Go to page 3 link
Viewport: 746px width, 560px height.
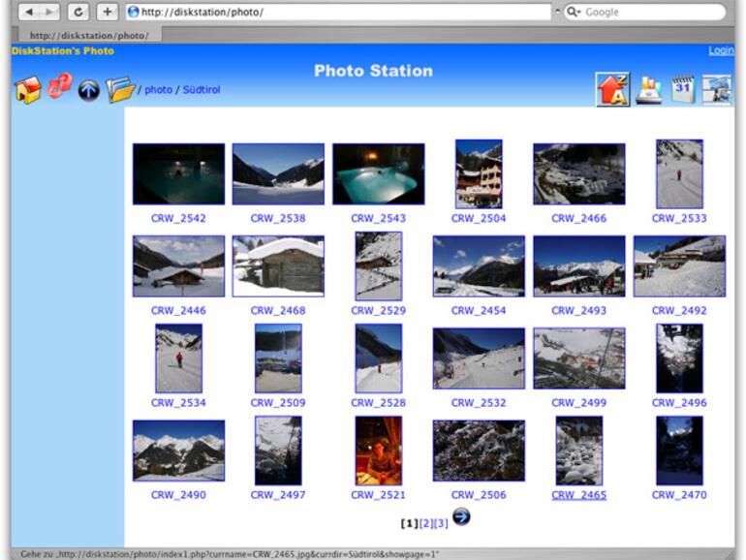[x=441, y=523]
